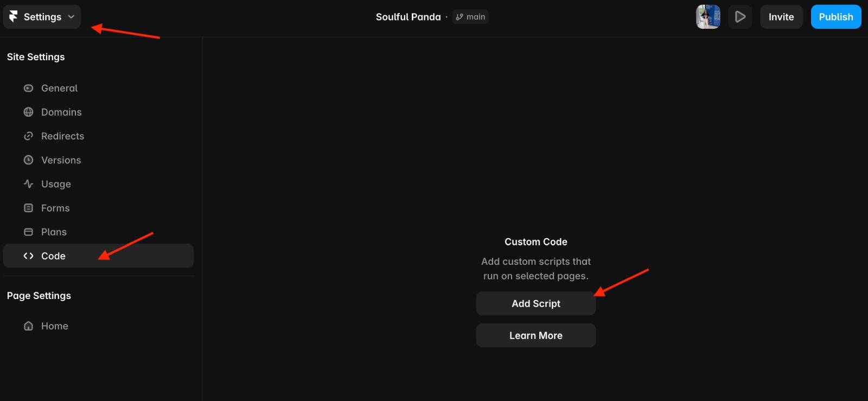This screenshot has height=401, width=868.
Task: Open Domains settings
Action: pyautogui.click(x=98, y=112)
